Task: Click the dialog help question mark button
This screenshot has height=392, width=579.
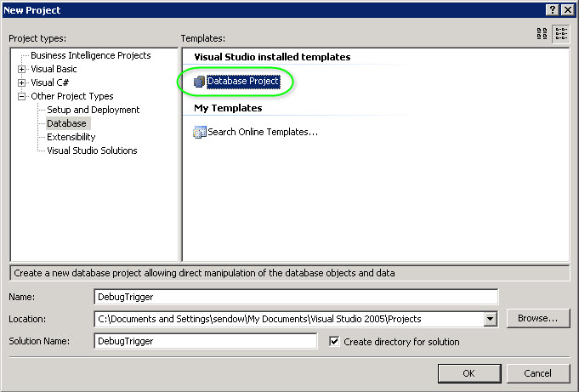Action: coord(553,10)
